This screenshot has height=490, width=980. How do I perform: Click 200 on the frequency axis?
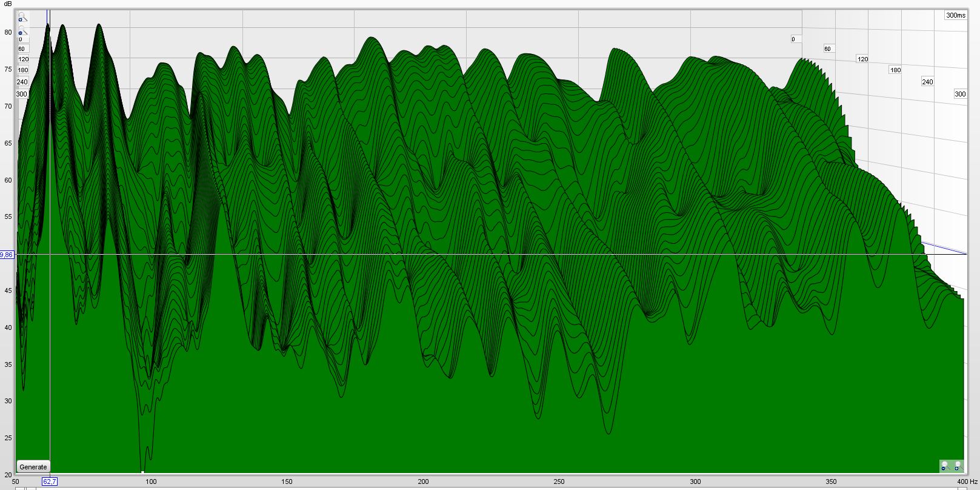(423, 482)
